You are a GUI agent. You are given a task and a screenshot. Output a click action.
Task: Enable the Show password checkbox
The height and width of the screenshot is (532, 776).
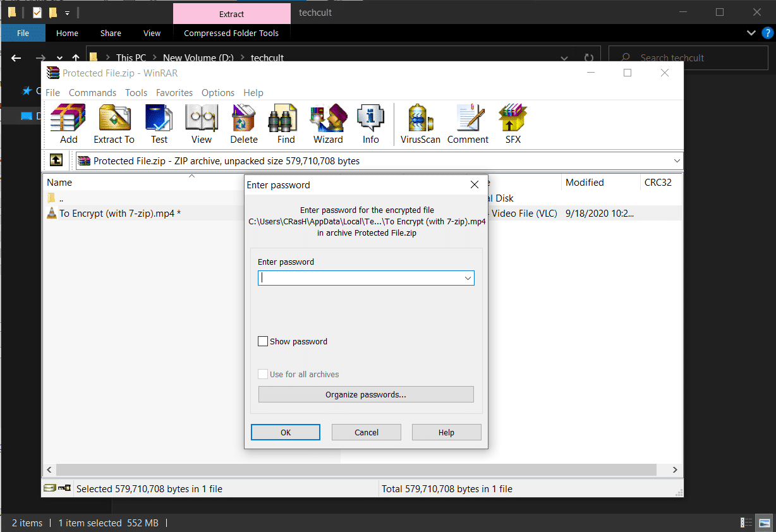pos(263,341)
